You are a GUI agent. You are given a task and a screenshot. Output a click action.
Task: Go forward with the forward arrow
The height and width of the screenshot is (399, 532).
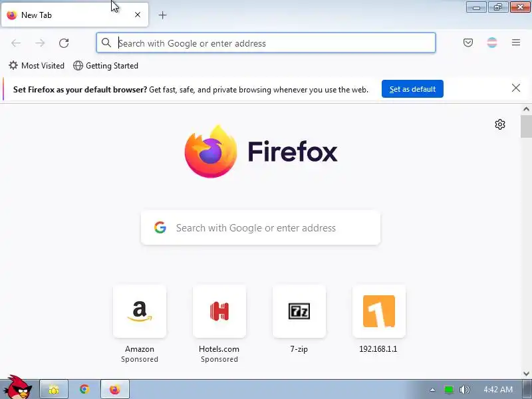pyautogui.click(x=40, y=43)
